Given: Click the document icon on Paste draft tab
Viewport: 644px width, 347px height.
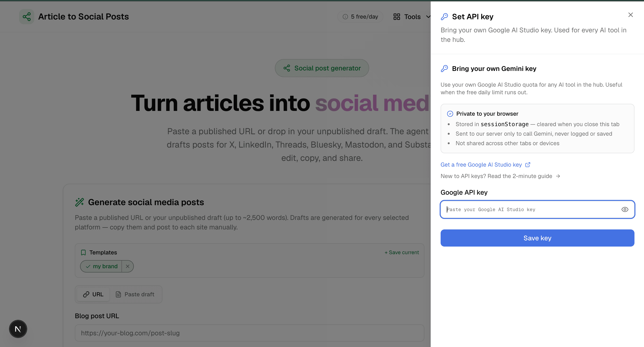Looking at the screenshot, I should [118, 294].
